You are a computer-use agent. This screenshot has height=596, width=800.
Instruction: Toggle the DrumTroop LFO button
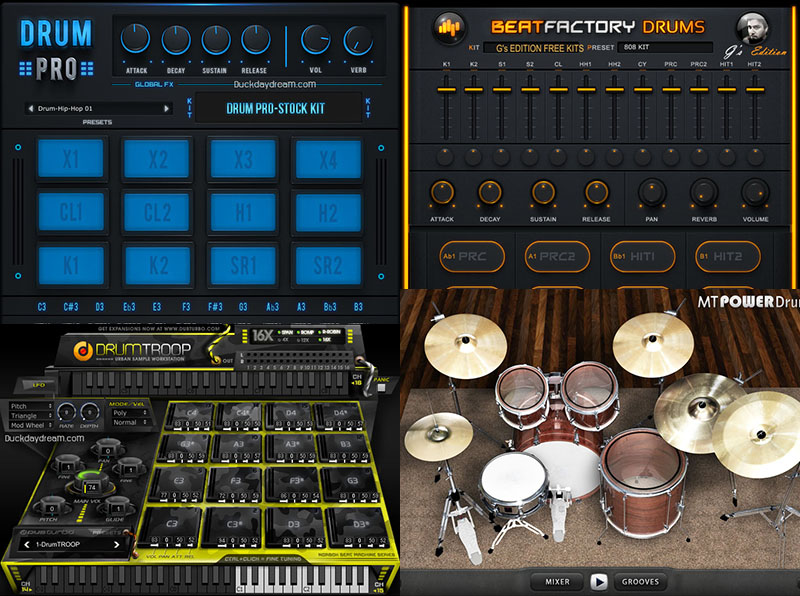click(39, 385)
